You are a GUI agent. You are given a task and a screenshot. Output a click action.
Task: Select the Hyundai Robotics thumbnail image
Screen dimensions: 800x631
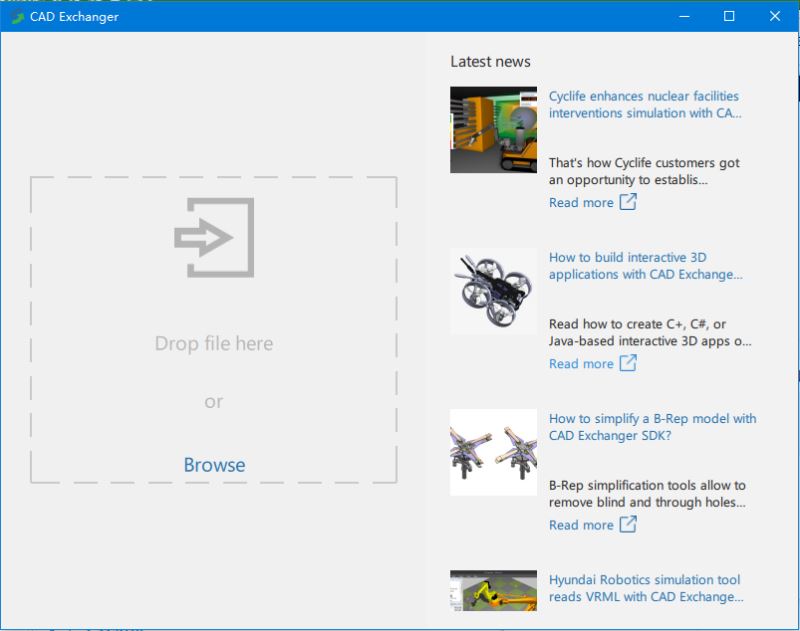click(x=493, y=591)
